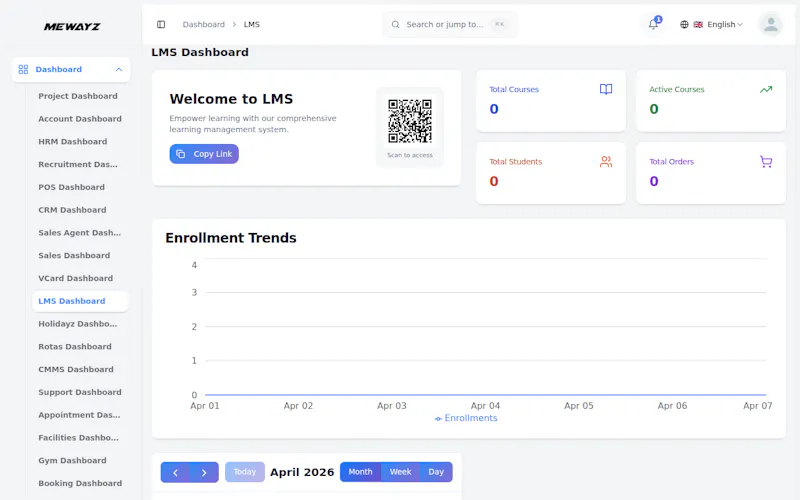This screenshot has height=500, width=800.
Task: Open the Active Courses card
Action: point(711,101)
